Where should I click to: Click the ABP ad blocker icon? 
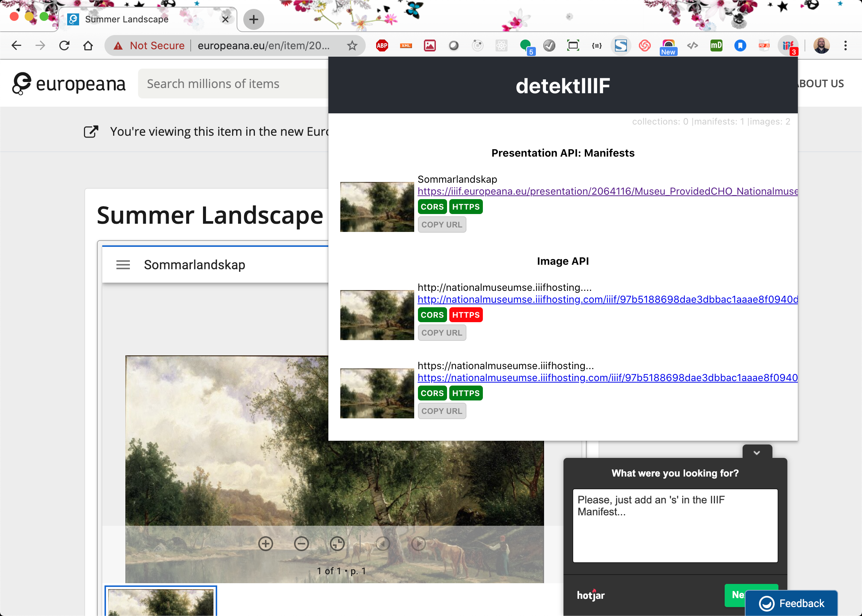tap(382, 45)
